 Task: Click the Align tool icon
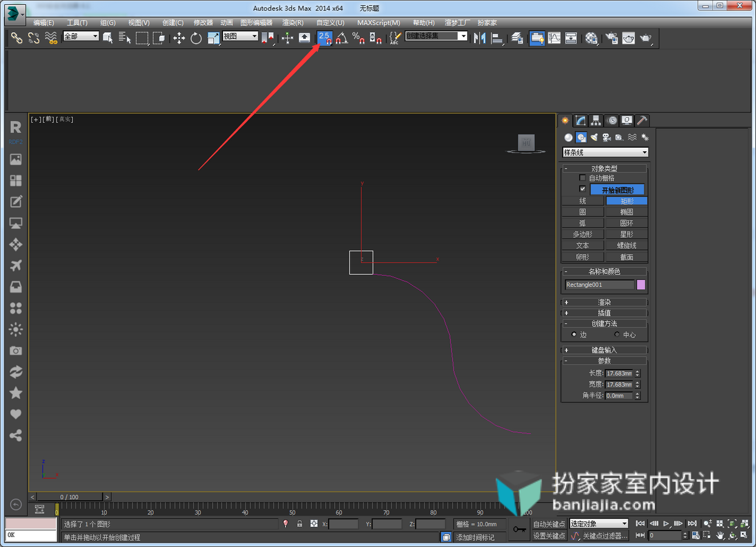pyautogui.click(x=497, y=38)
